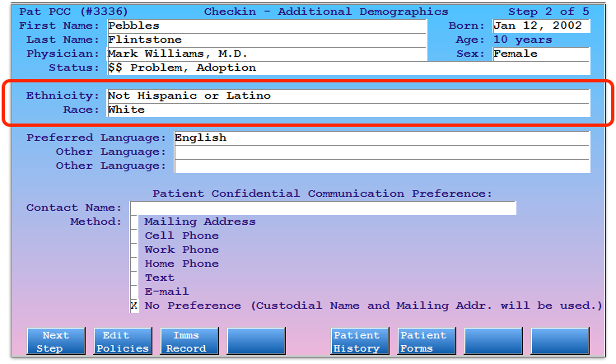Click the Preferred Language field

pyautogui.click(x=382, y=138)
